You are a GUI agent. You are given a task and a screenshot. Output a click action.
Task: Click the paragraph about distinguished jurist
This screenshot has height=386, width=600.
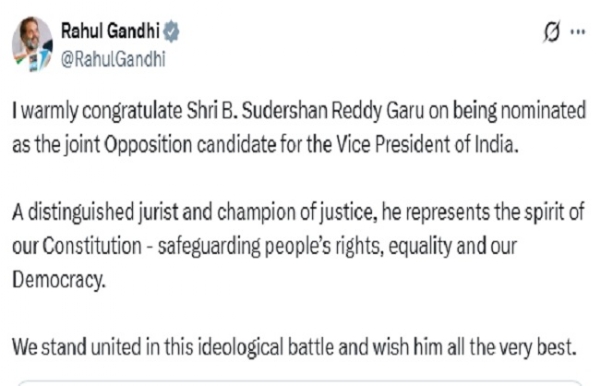point(298,246)
